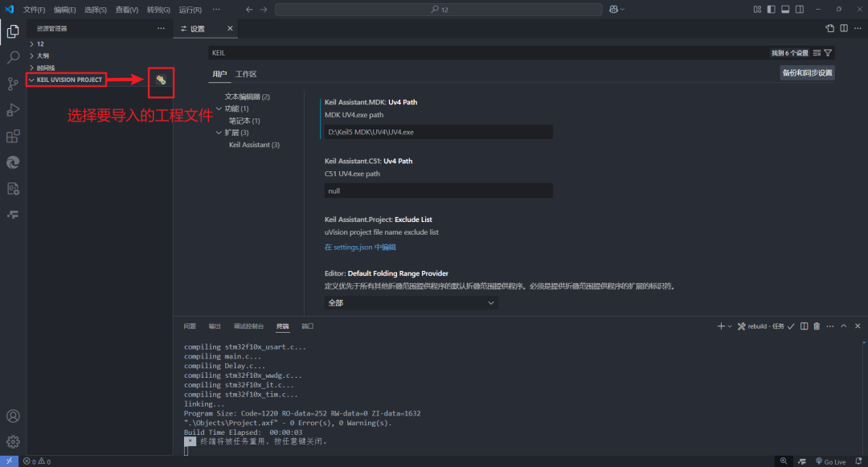
Task: Open the customize layout icon
Action: [x=757, y=10]
